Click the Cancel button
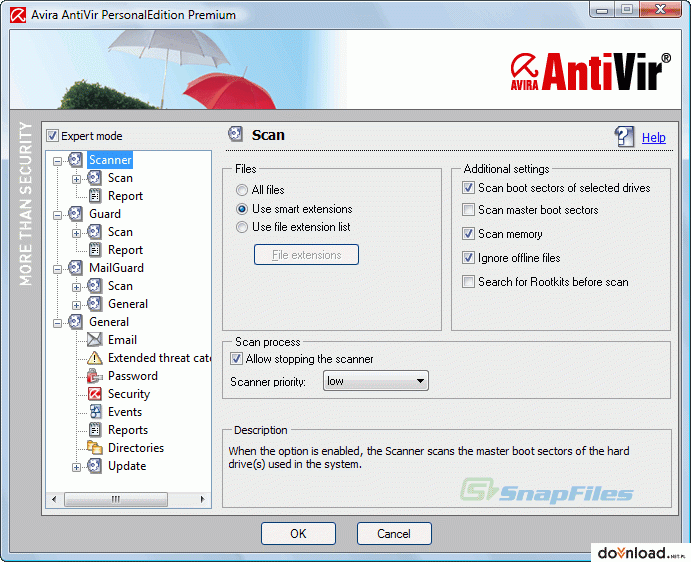The width and height of the screenshot is (691, 562). click(394, 534)
